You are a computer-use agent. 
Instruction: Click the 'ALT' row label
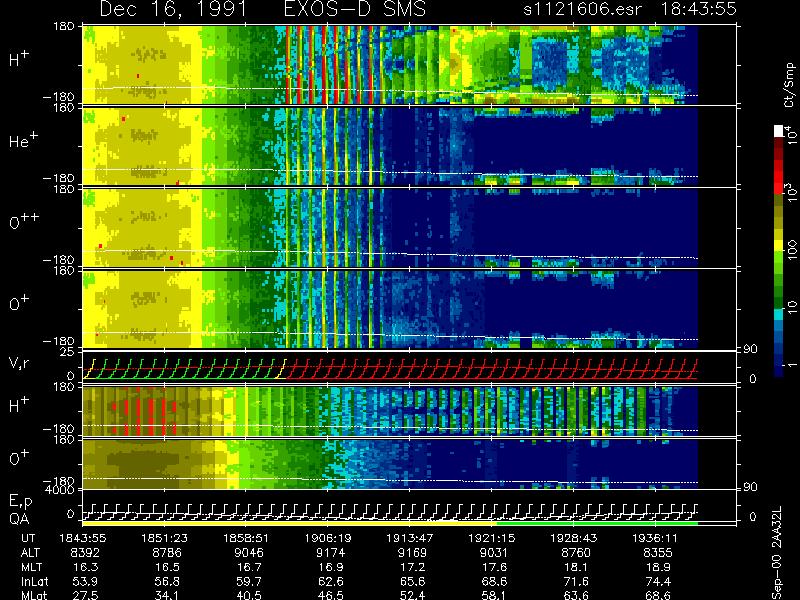30,553
